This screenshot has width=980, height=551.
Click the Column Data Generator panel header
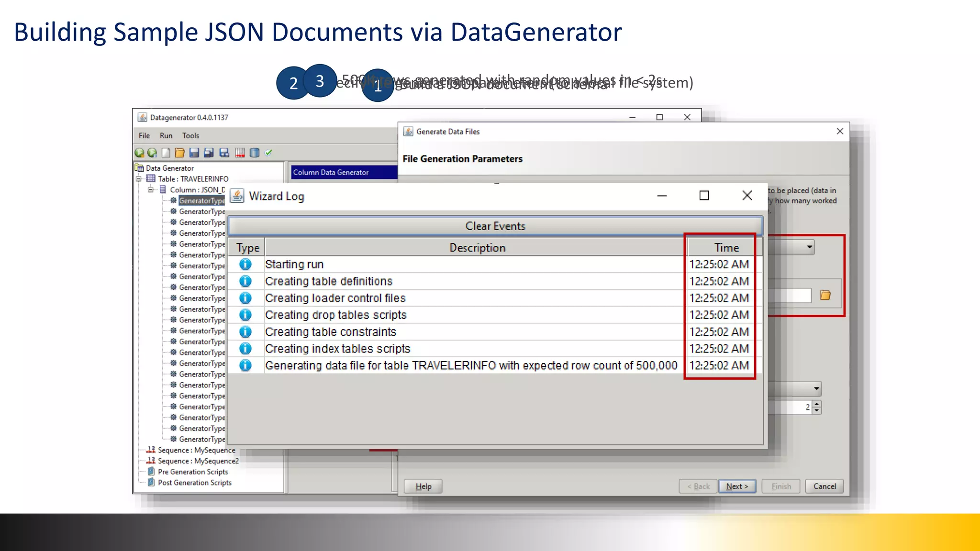pyautogui.click(x=344, y=172)
